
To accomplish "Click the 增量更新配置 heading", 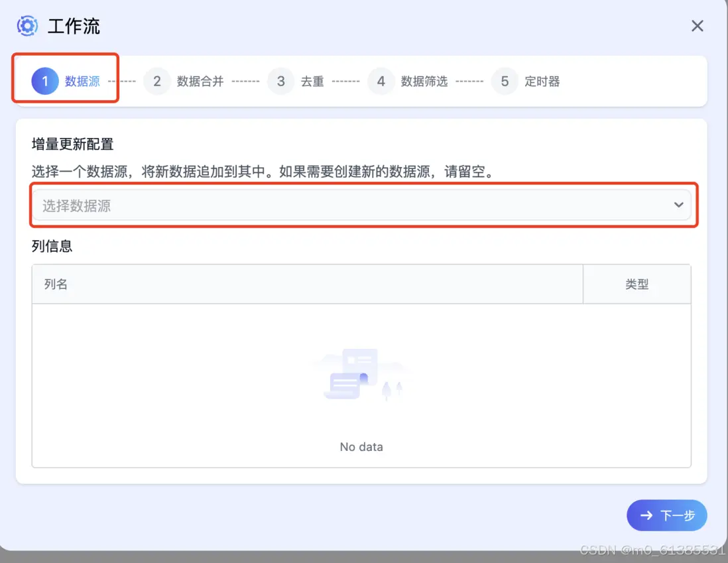I will pyautogui.click(x=72, y=144).
